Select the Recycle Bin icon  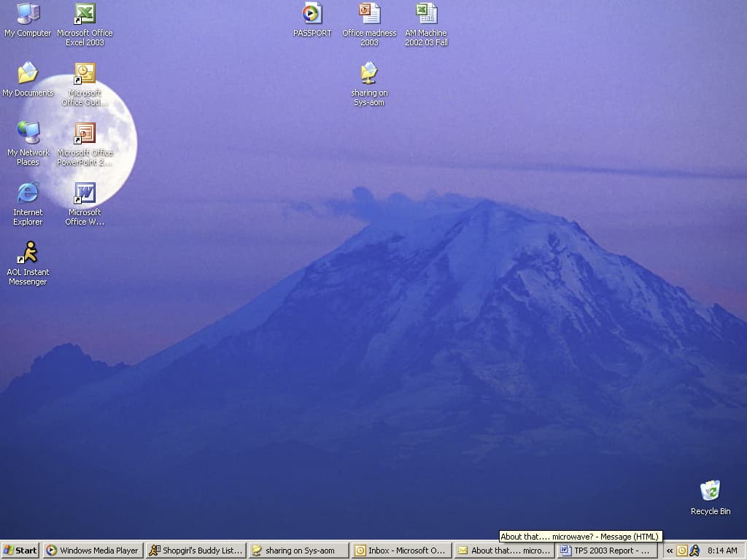point(710,491)
